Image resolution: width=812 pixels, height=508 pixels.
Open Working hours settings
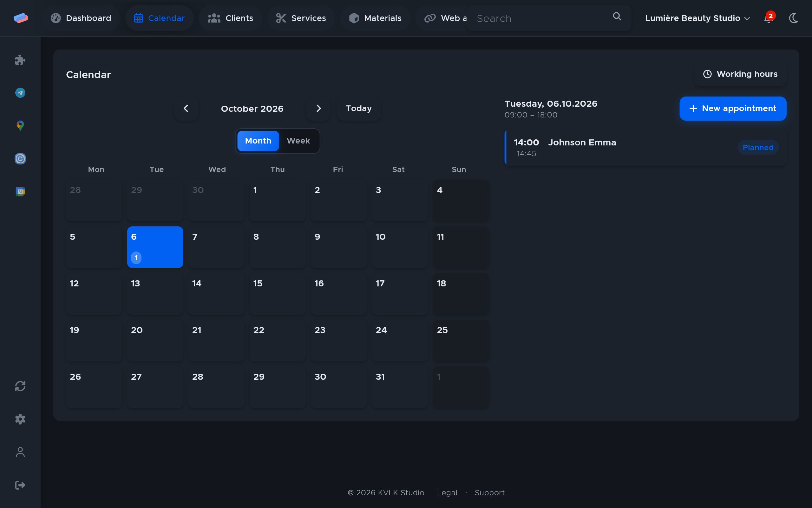740,74
